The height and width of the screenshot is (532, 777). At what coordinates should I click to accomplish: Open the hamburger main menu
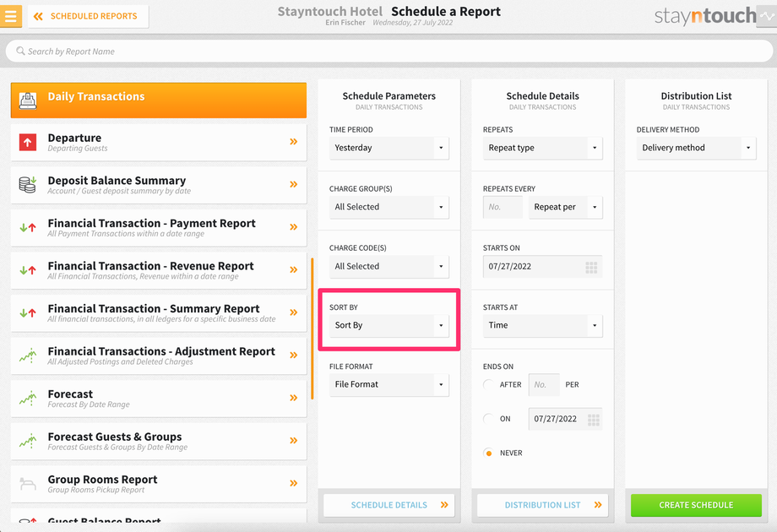pyautogui.click(x=10, y=16)
